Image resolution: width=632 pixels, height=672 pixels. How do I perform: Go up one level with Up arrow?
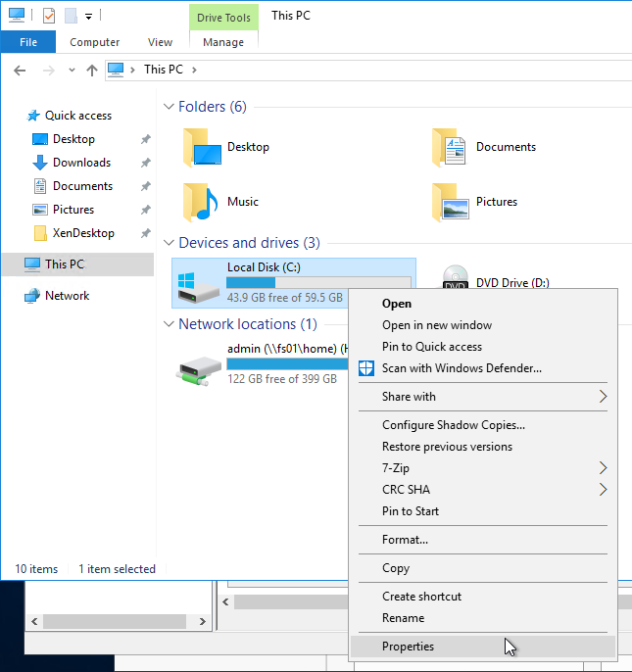(92, 70)
